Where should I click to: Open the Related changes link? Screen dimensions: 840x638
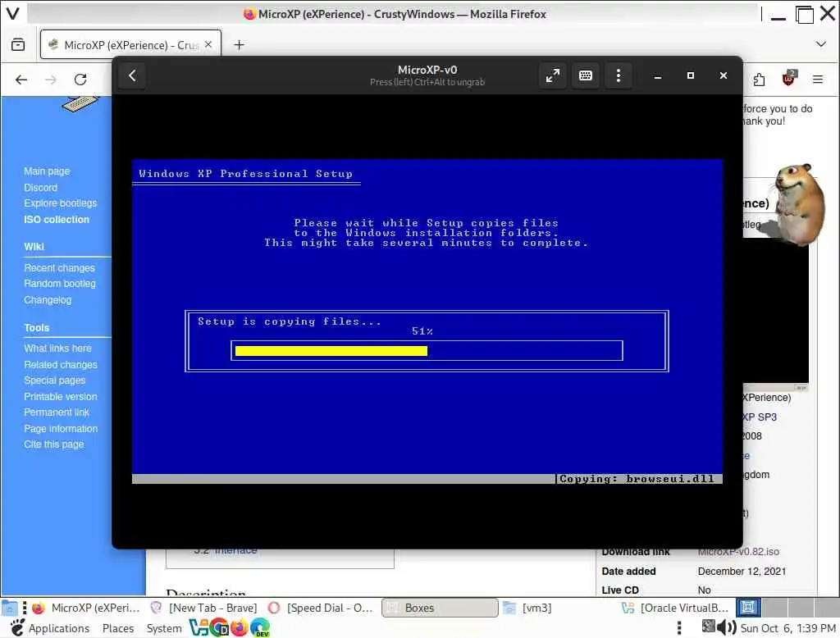[x=61, y=364]
